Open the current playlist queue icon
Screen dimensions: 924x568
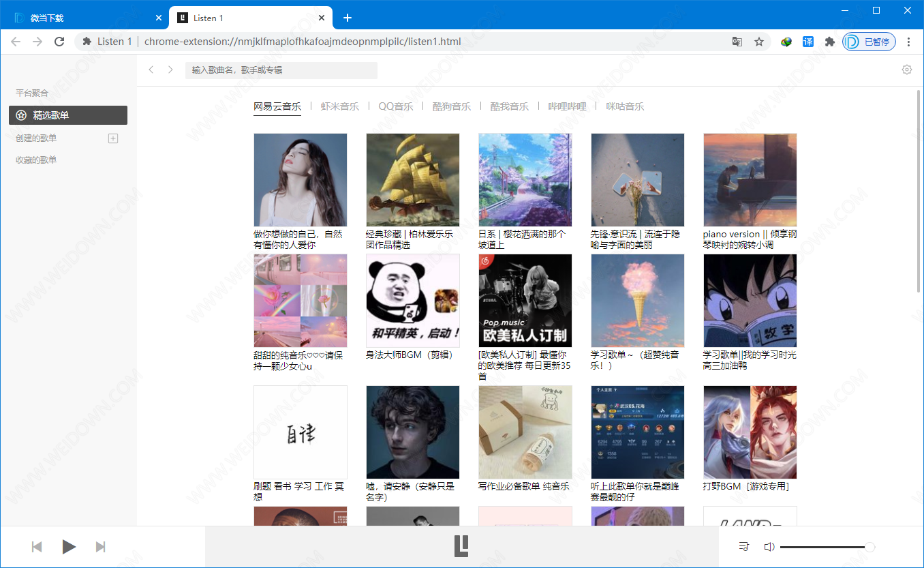[743, 547]
